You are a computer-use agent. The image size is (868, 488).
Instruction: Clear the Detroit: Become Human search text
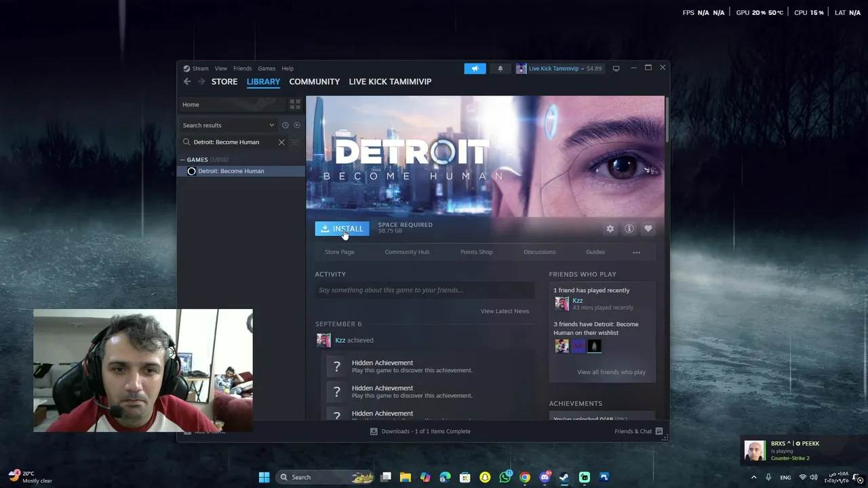pyautogui.click(x=281, y=142)
